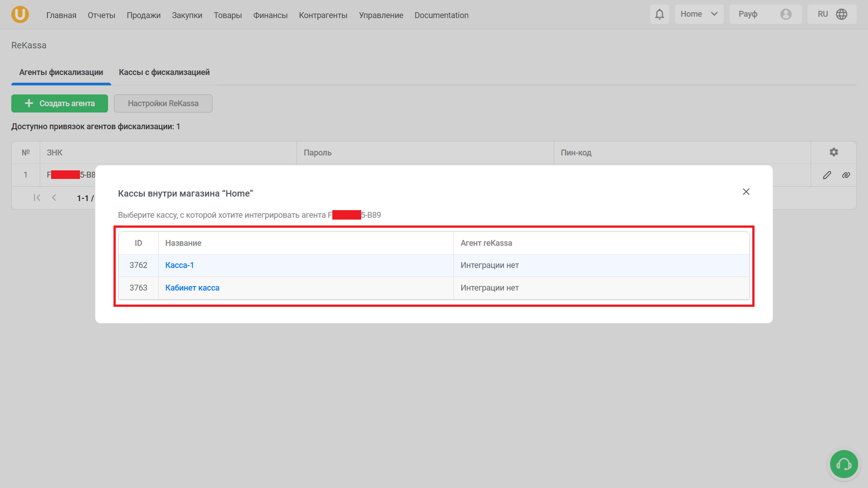Open the RU language selector
Screen dimensions: 868x488
click(x=823, y=14)
